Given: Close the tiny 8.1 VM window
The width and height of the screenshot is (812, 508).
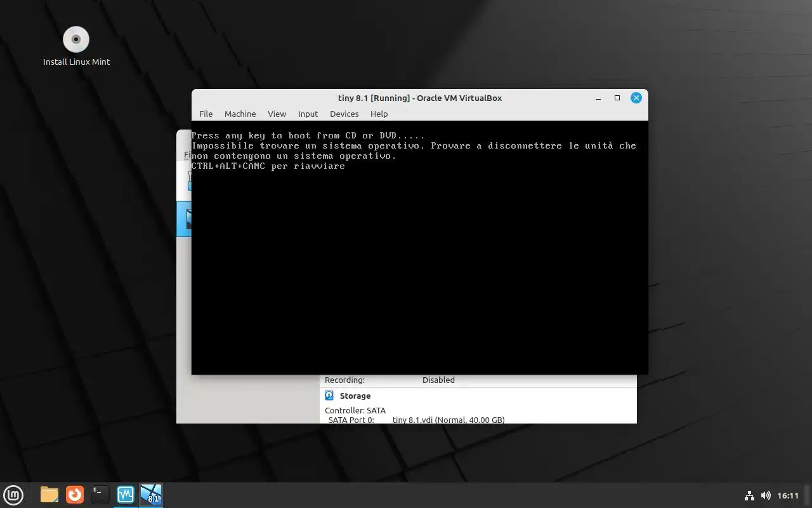Looking at the screenshot, I should click(636, 98).
